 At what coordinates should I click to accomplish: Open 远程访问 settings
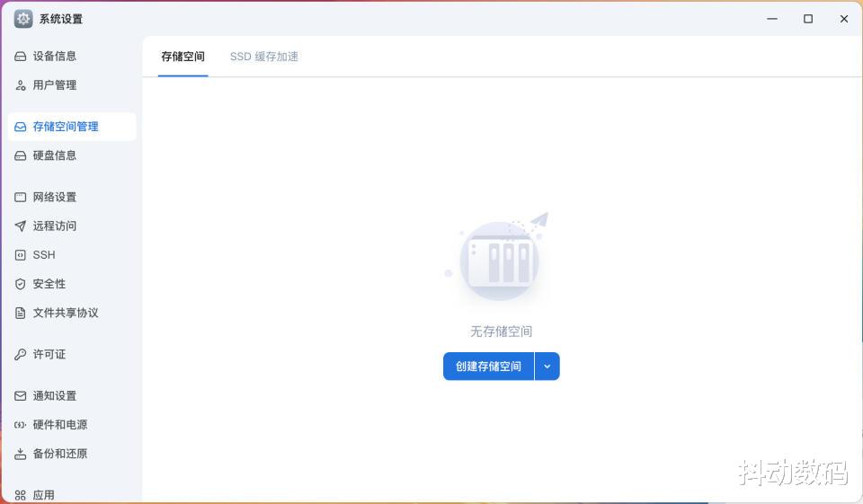[x=72, y=226]
